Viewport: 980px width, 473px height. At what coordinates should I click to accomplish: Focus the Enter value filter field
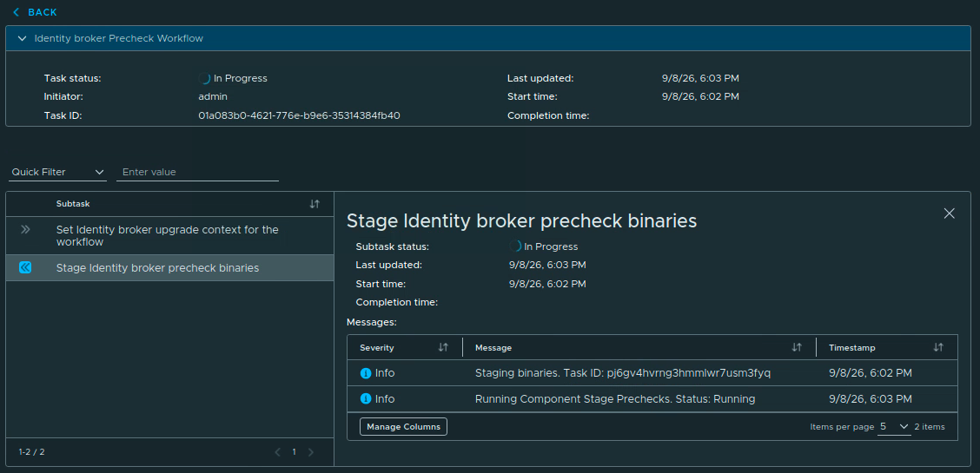197,172
